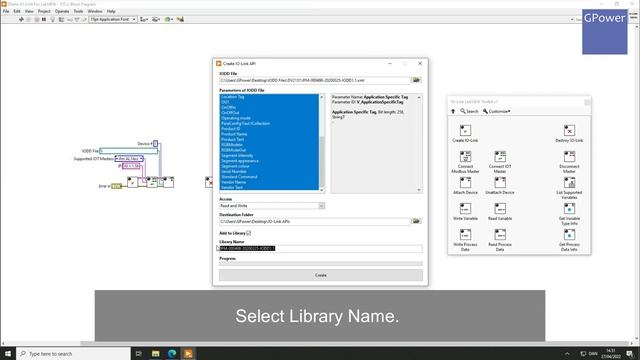The width and height of the screenshot is (640, 360).
Task: Click the Run arrow in the LabVIEW toolbar
Action: 21,19
